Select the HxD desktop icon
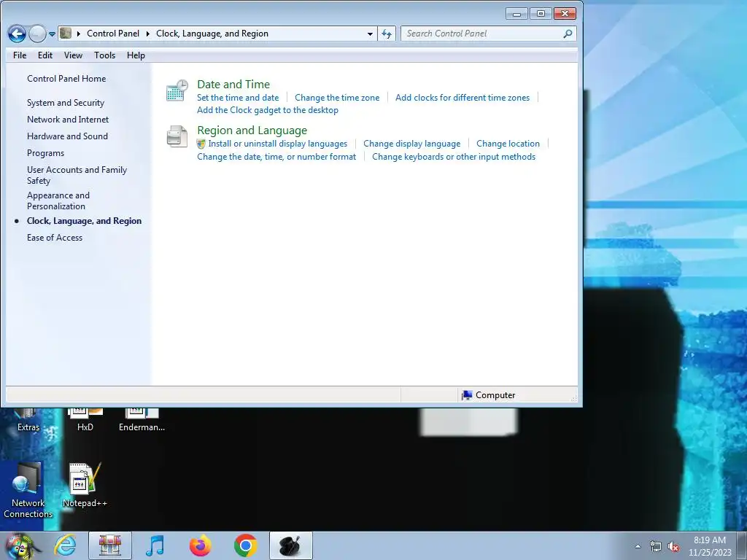Screen dimensions: 747x560 coord(85,421)
